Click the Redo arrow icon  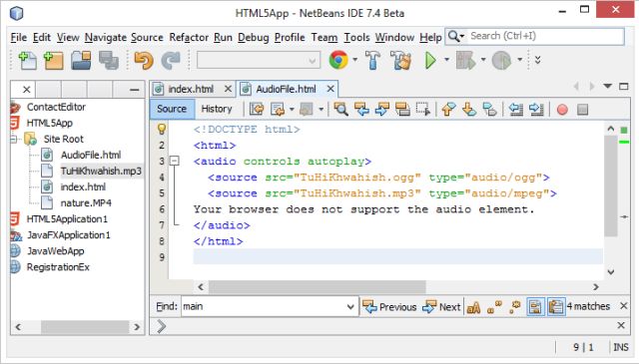[x=171, y=60]
